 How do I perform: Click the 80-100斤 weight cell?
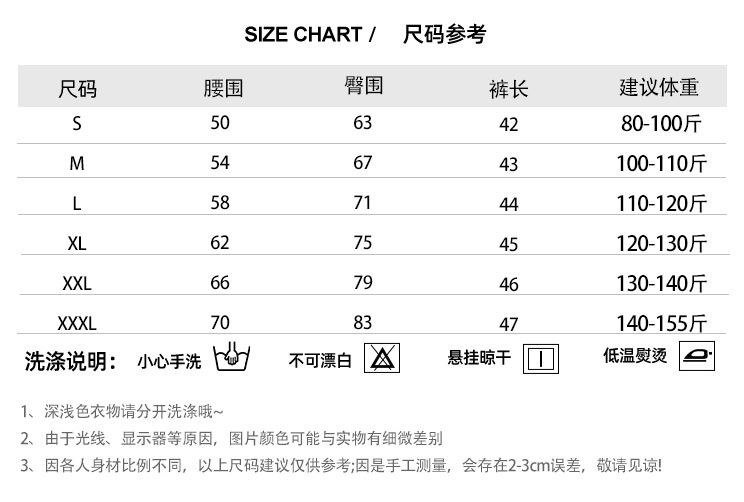click(661, 124)
